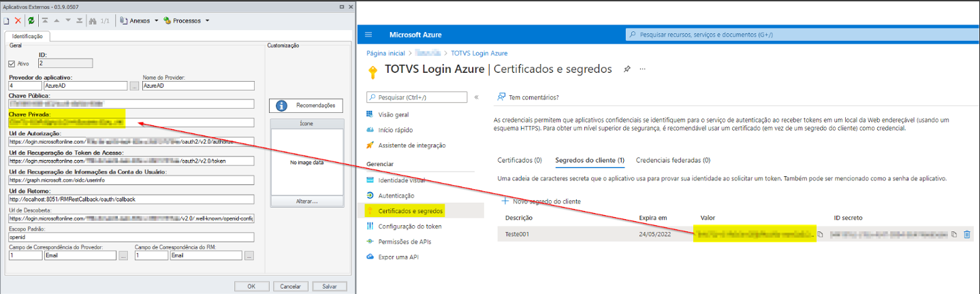Click the Alterar icon button
Image resolution: width=980 pixels, height=294 pixels.
click(306, 202)
